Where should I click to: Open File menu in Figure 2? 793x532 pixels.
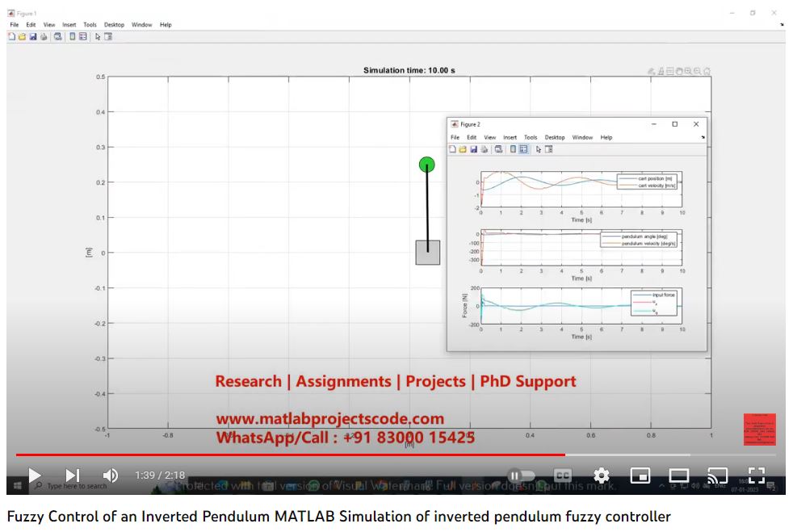click(455, 137)
